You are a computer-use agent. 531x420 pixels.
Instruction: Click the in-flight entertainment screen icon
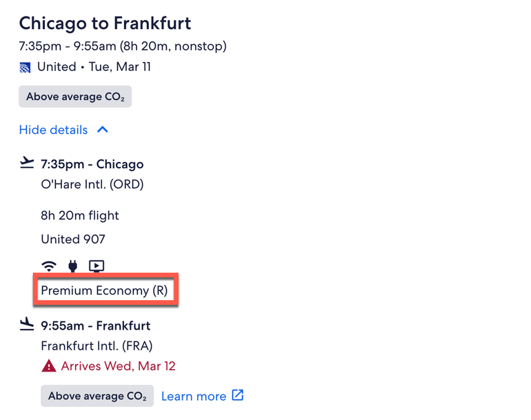(97, 266)
